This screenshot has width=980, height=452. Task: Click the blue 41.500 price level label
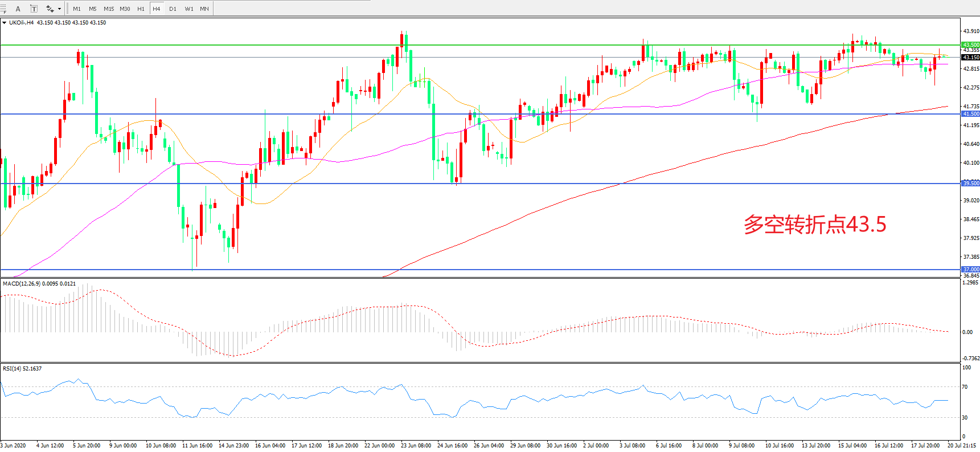(x=970, y=114)
